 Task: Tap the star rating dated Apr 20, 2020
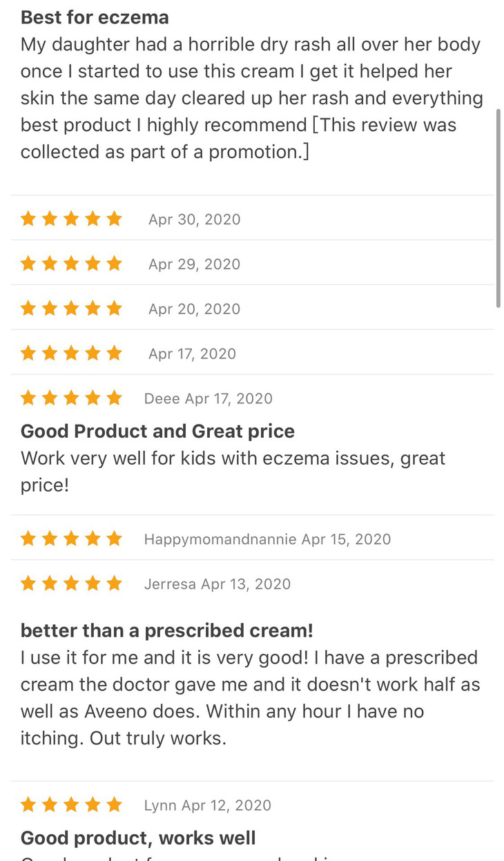click(71, 309)
